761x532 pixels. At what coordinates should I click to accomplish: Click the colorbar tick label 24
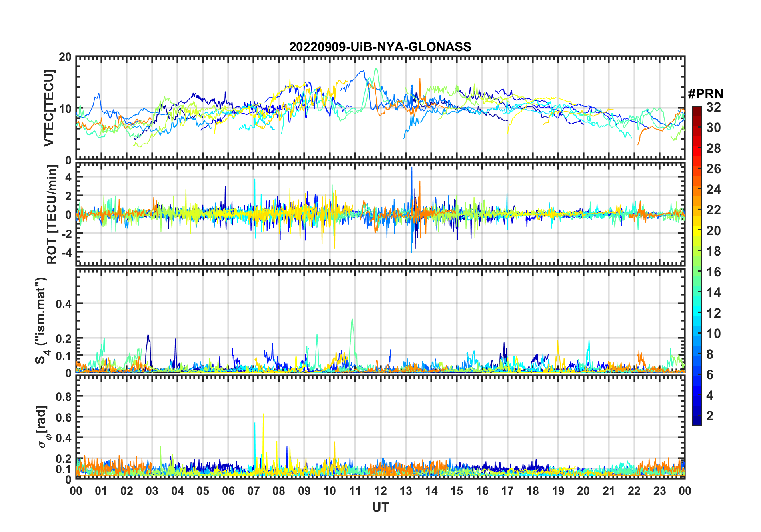click(x=713, y=190)
